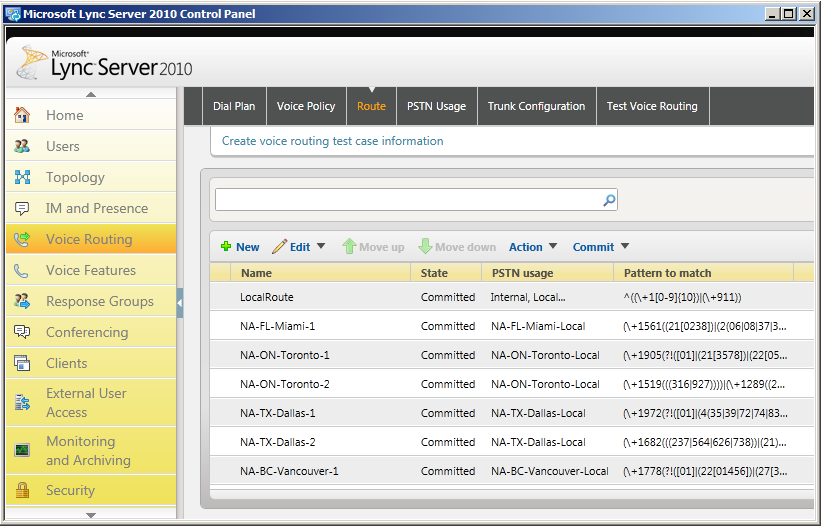Viewport: 821px width, 526px height.
Task: Click the Voice Routing phone icon
Action: 22,239
